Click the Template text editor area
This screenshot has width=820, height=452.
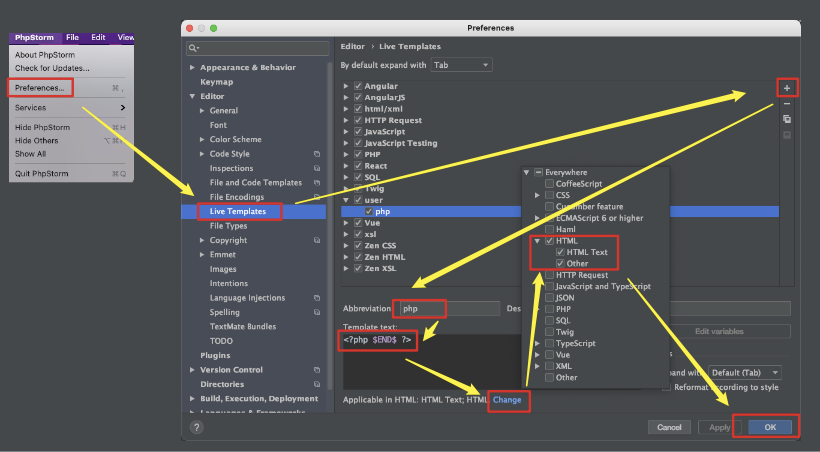pyautogui.click(x=431, y=361)
